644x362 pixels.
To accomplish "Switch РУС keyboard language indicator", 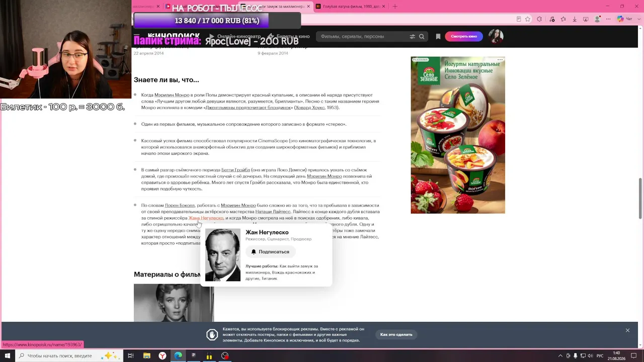I will [x=600, y=356].
